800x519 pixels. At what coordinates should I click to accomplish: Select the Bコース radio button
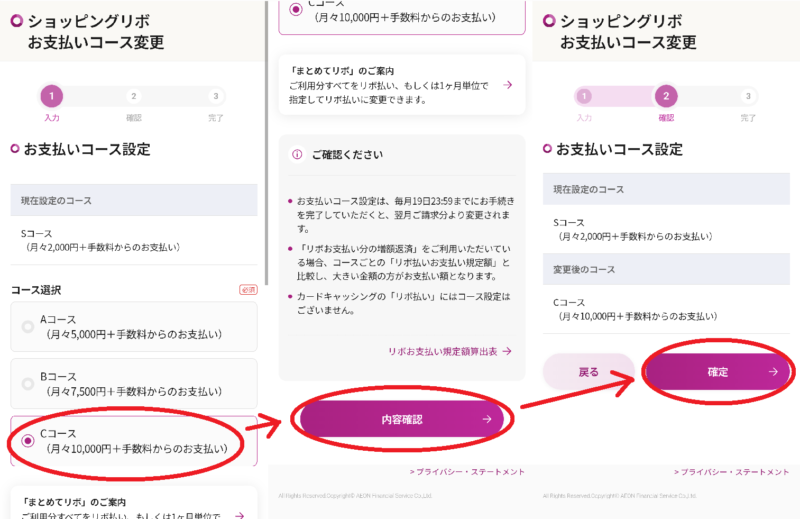click(x=28, y=384)
